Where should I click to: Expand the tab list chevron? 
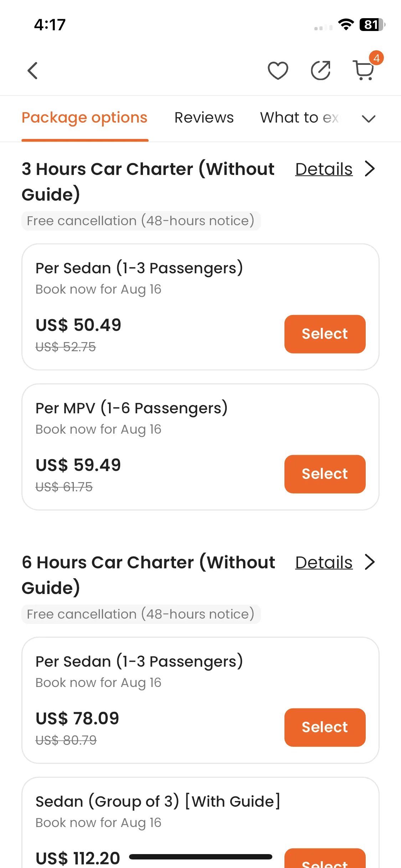(x=369, y=118)
